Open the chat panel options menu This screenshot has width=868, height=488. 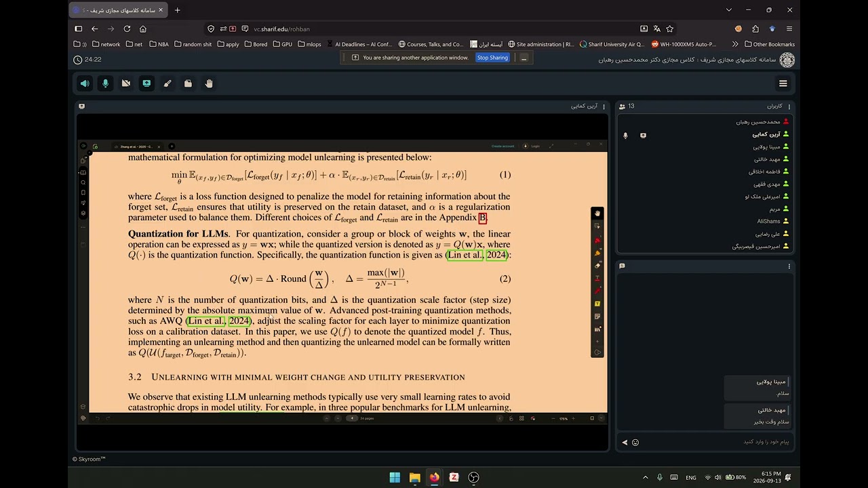pos(789,266)
